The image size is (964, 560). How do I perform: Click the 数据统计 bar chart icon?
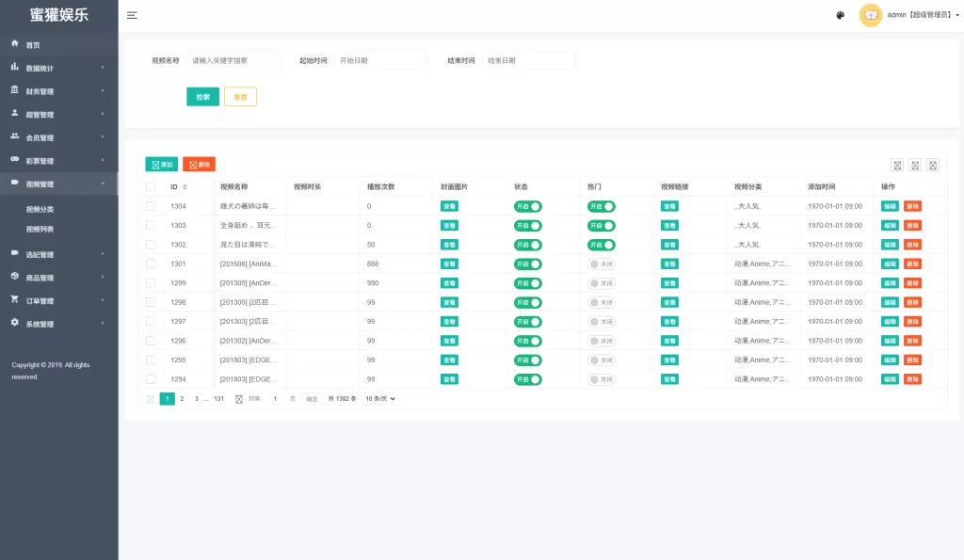[15, 67]
